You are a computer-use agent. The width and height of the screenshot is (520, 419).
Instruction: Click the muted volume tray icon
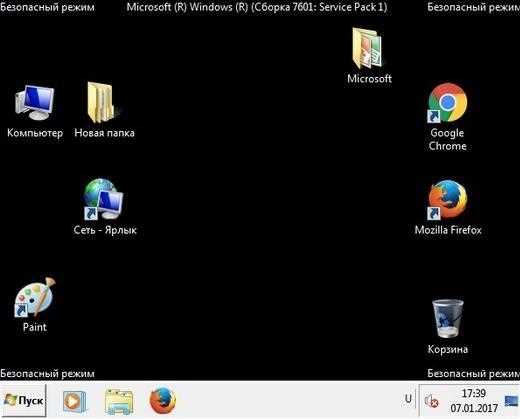tap(431, 401)
